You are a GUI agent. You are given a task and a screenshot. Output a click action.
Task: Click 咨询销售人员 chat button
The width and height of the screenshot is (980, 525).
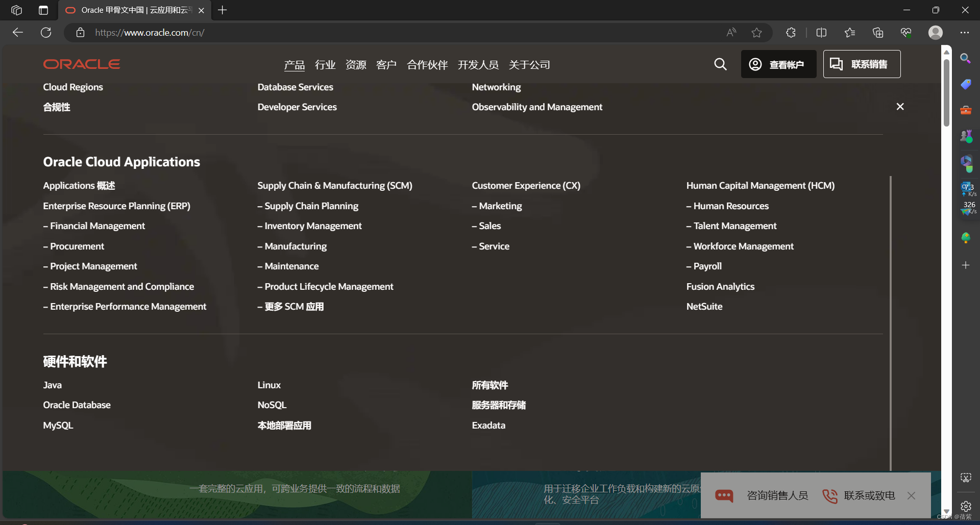(x=762, y=495)
